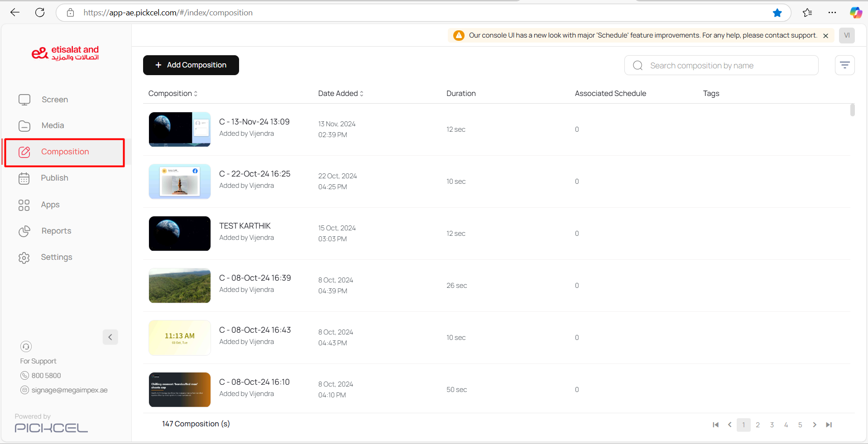Click the signage@megaimpex.ae support email
The width and height of the screenshot is (868, 444).
coord(69,390)
